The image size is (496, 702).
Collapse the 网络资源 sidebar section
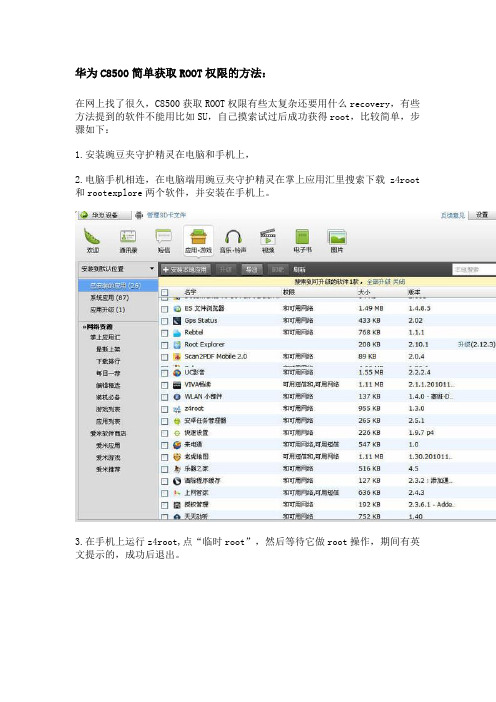pos(98,327)
